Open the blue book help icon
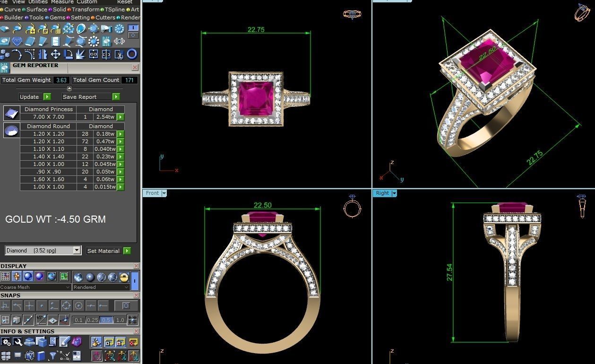The image size is (595, 364). tap(41, 356)
